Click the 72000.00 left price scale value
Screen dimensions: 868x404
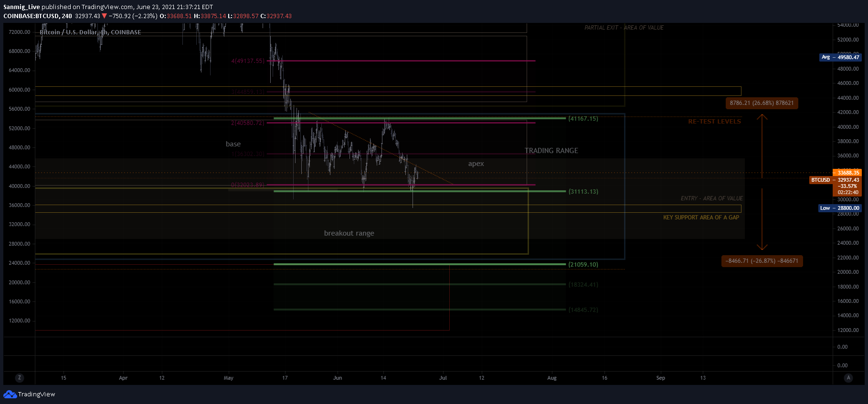tap(20, 32)
